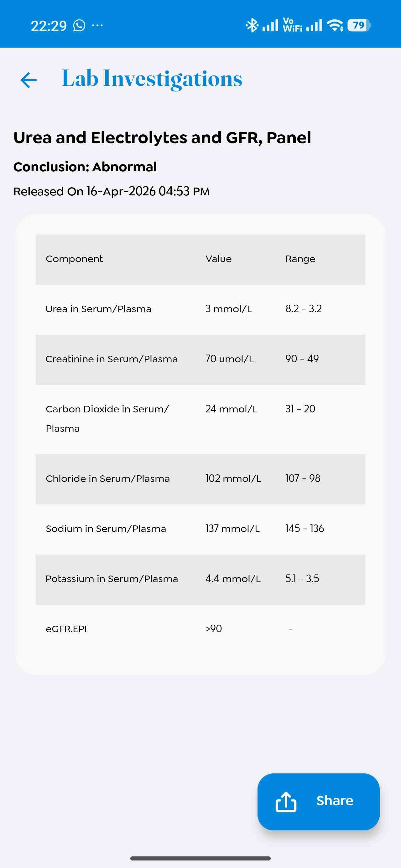Tap the Lab Investigations title
401x868 pixels.
pyautogui.click(x=152, y=79)
